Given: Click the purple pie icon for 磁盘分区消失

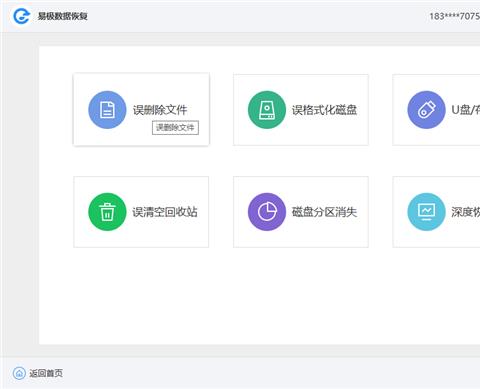Looking at the screenshot, I should click(x=267, y=212).
